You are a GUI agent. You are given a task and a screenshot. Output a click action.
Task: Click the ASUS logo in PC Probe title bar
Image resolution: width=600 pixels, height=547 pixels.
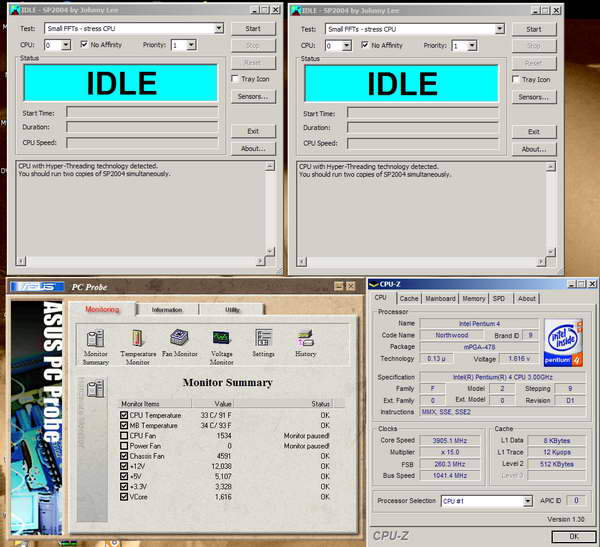(38, 287)
